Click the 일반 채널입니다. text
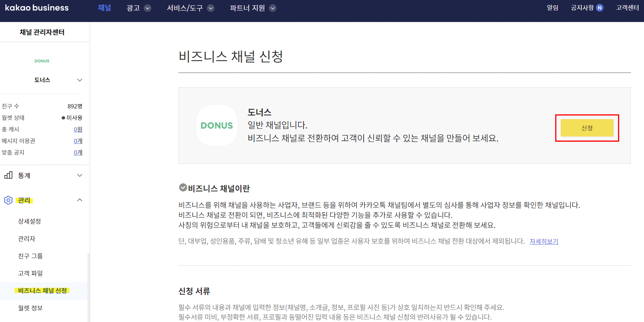The image size is (644, 322). point(277,125)
